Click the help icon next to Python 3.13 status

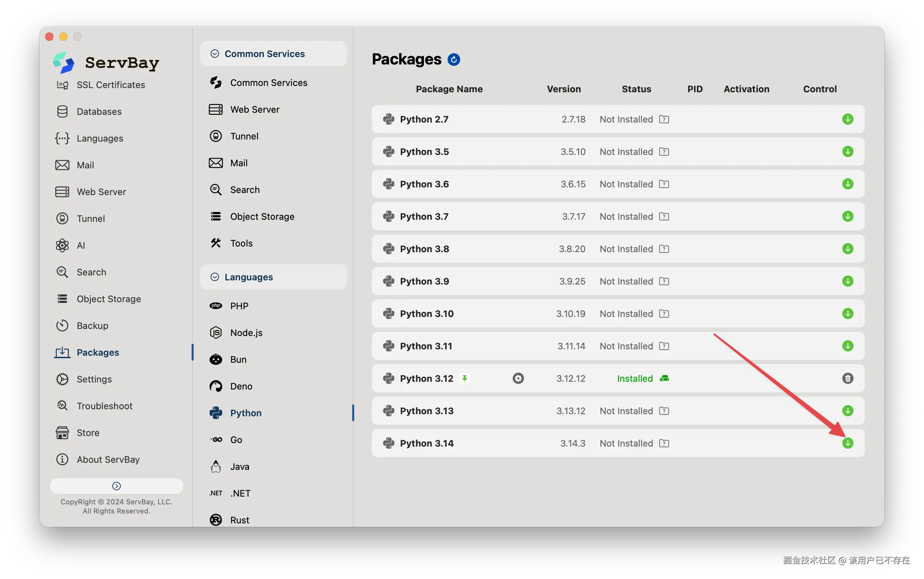(x=664, y=411)
